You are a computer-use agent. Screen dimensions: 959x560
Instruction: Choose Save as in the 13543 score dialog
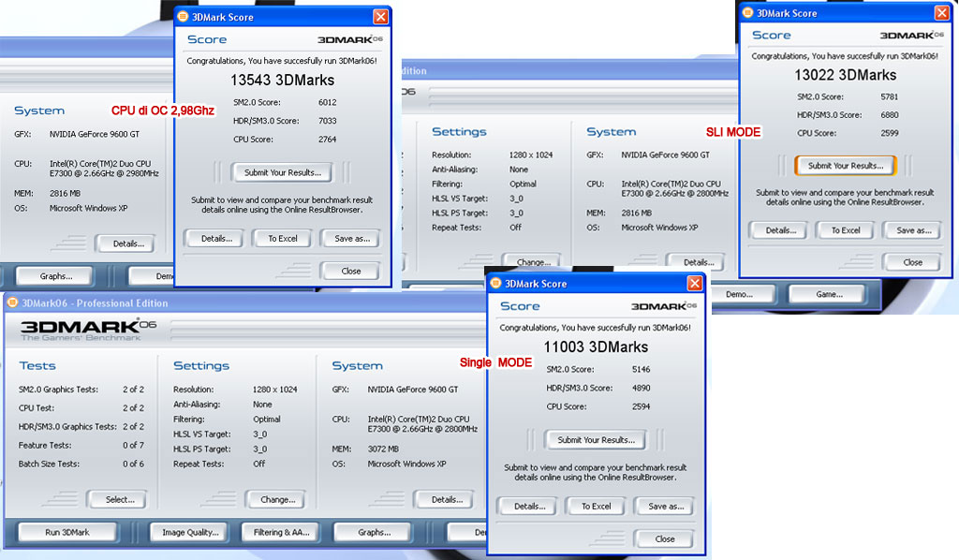[x=352, y=239]
